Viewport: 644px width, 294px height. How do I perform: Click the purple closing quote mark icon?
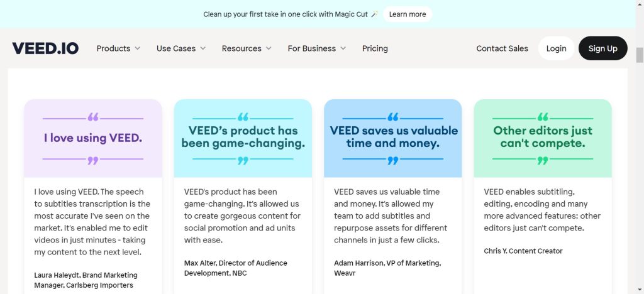tap(93, 161)
